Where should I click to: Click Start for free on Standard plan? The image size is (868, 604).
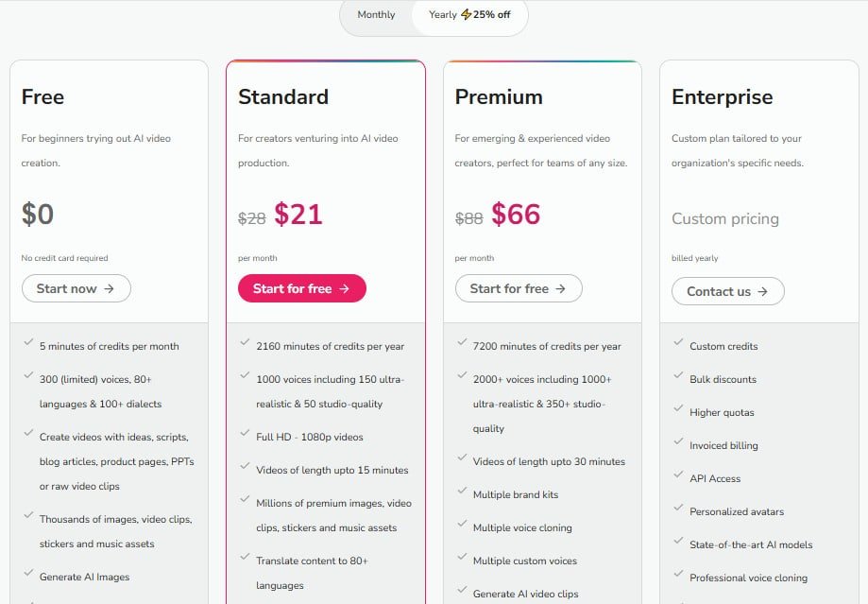[301, 288]
